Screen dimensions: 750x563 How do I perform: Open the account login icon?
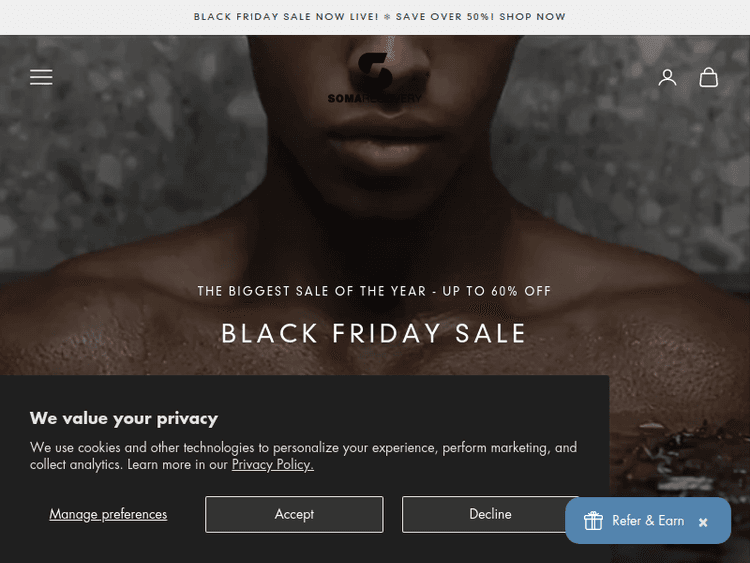tap(667, 77)
